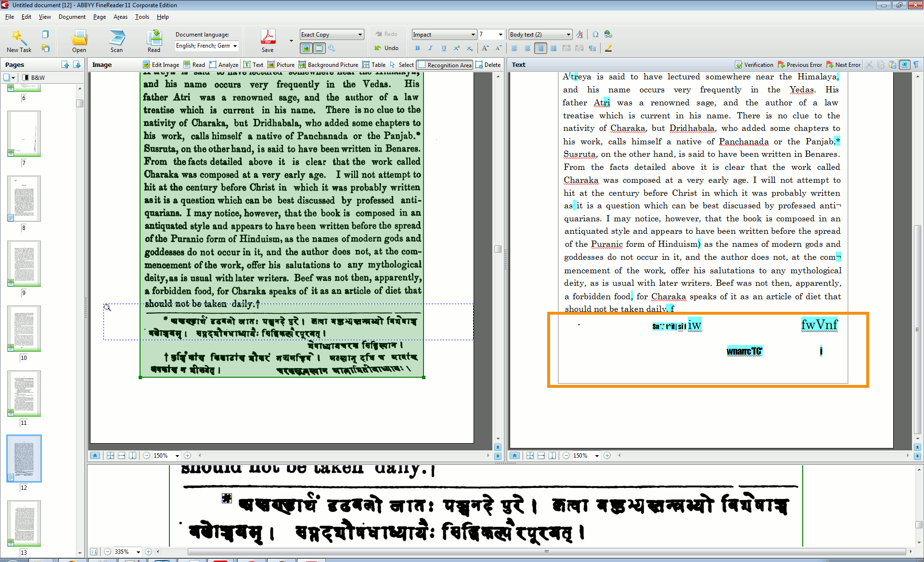Jump to Next Error
The width and height of the screenshot is (924, 562).
click(x=843, y=64)
